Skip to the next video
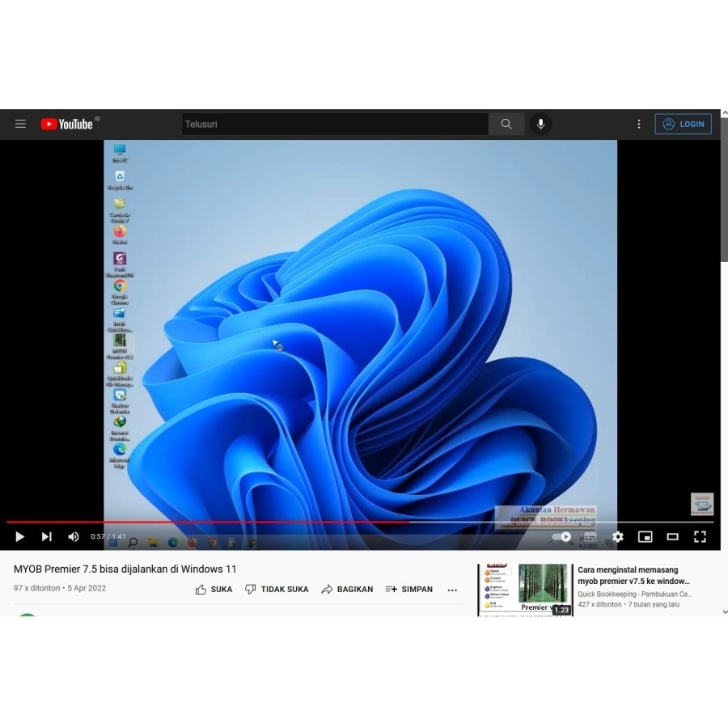 coord(47,536)
